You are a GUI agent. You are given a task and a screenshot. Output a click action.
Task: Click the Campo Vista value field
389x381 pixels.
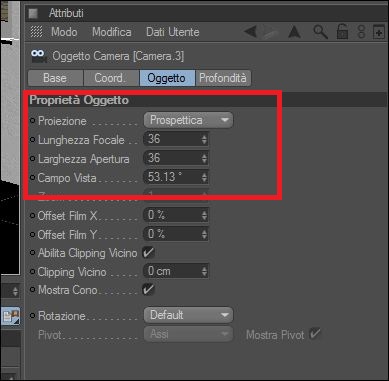click(x=176, y=177)
